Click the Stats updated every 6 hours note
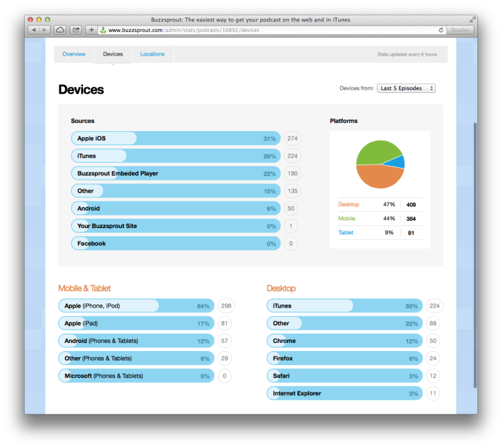502x448 pixels. click(407, 54)
